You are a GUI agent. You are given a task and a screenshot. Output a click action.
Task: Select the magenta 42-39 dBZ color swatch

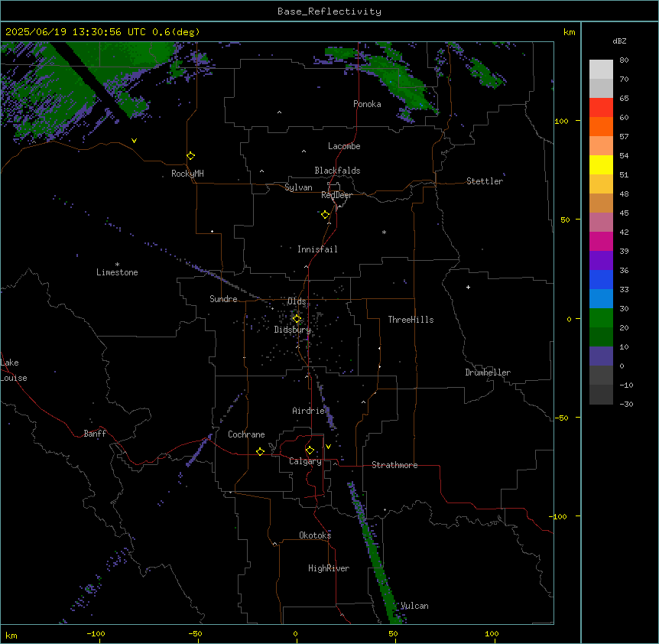pos(601,241)
